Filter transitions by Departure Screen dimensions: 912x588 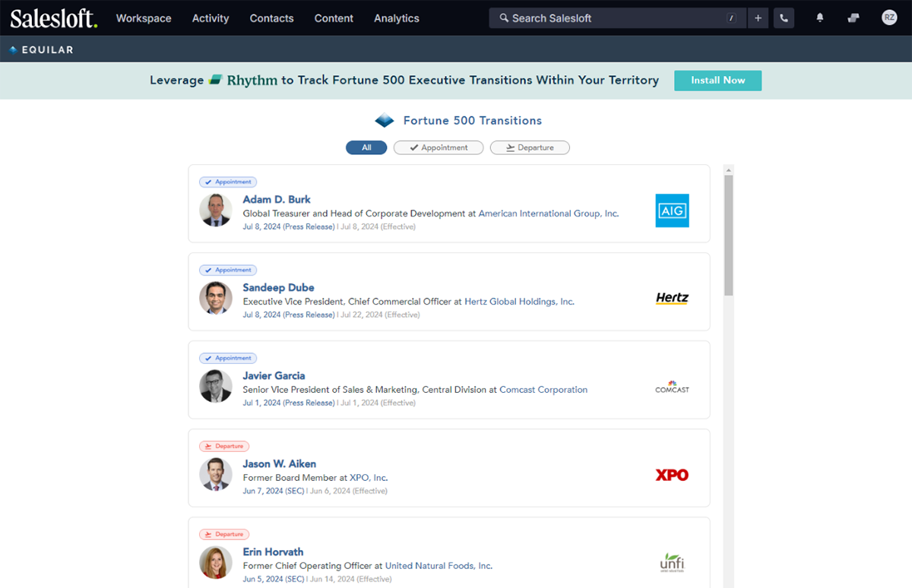tap(530, 147)
